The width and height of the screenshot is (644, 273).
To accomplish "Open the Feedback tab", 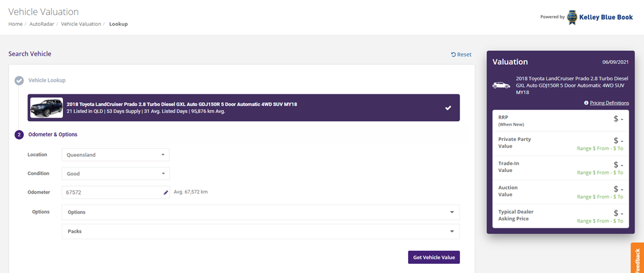I will point(637,258).
